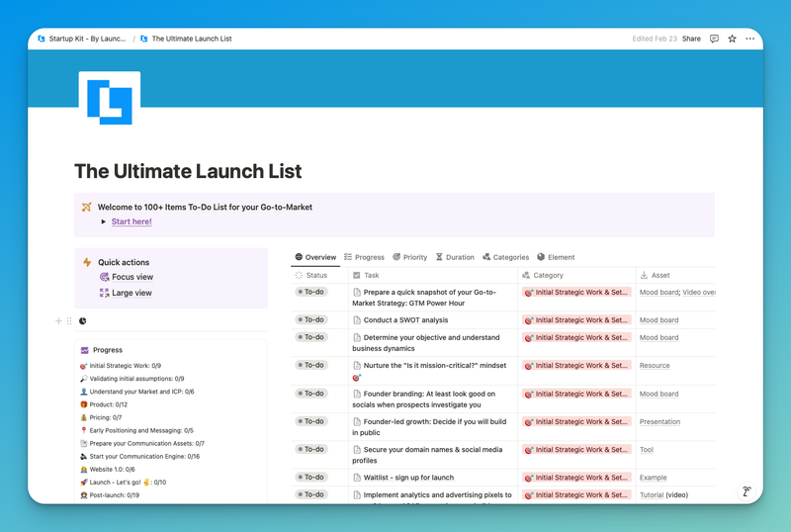Click the floating icon at bottom right corner

click(747, 491)
